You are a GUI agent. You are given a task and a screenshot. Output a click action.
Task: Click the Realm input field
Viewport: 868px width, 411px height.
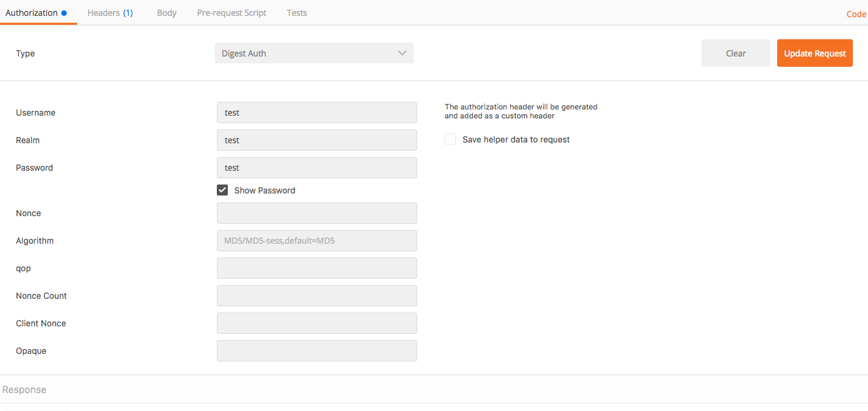(317, 140)
